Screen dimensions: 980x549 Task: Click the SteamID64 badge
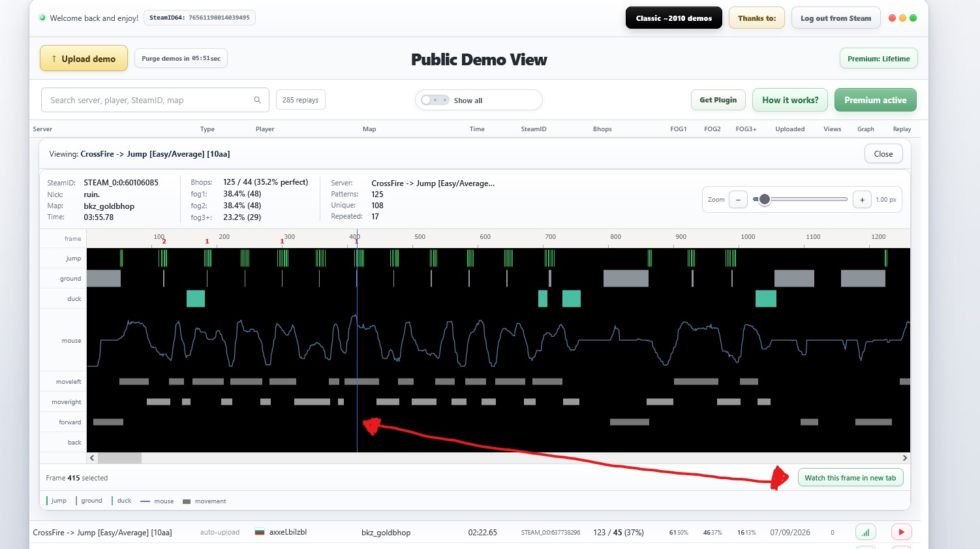click(200, 18)
